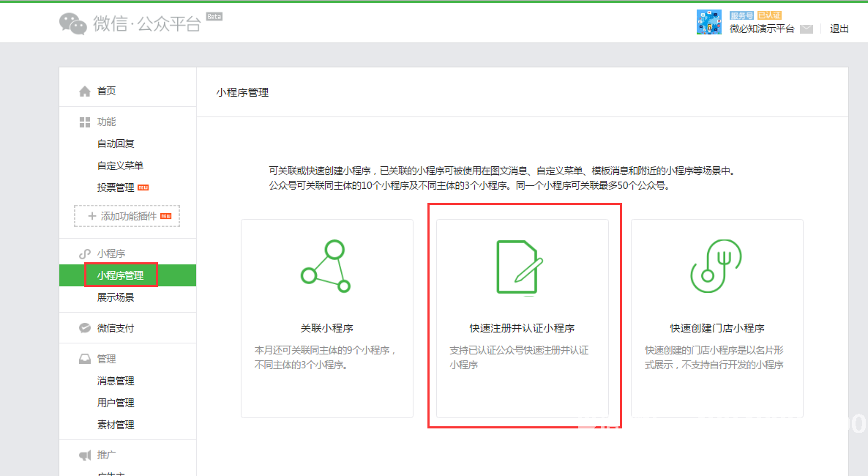Click the 管理 inbox tray icon
This screenshot has height=476, width=868.
(x=85, y=359)
